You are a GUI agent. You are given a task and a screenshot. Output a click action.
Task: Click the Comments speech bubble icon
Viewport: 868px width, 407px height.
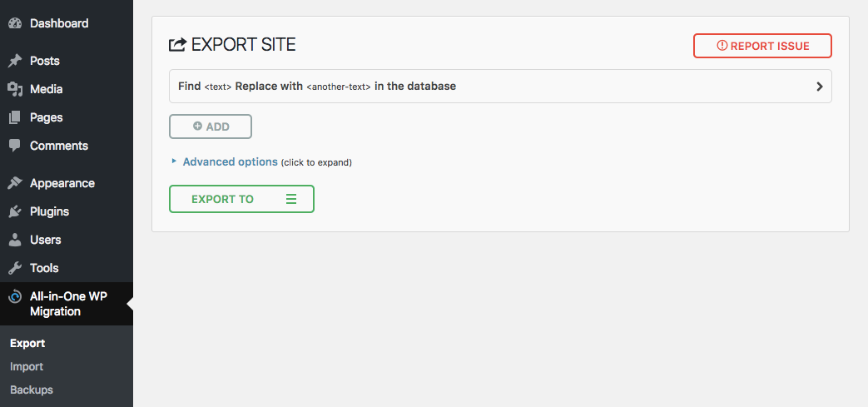pos(14,146)
